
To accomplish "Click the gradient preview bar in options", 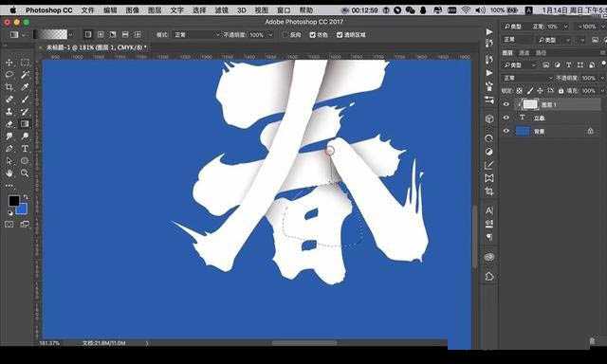I will click(x=50, y=35).
